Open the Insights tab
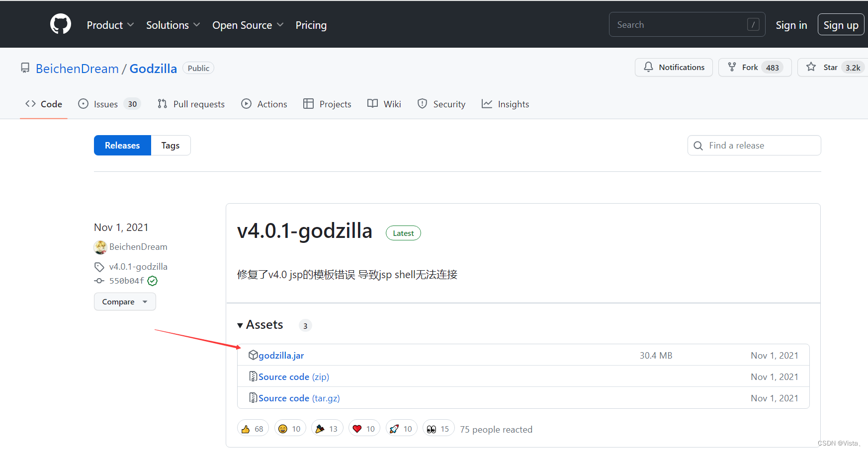The image size is (868, 451). (505, 104)
